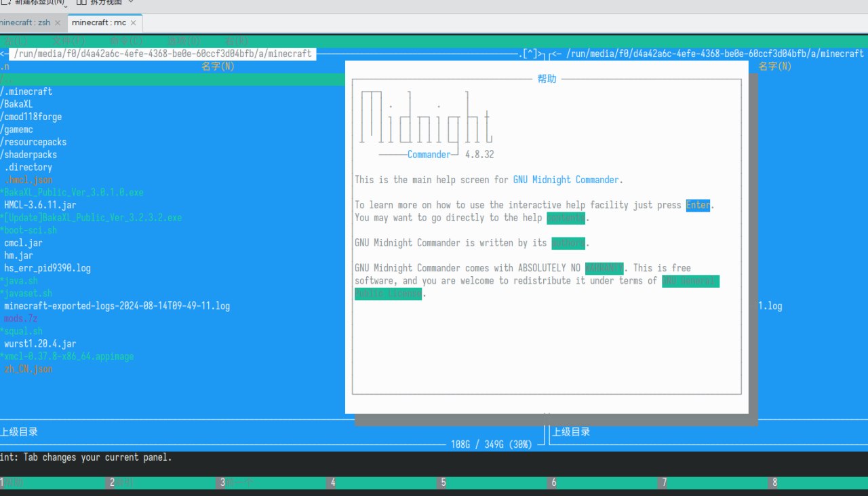
Task: Click the [^] panel history list button
Action: tap(530, 54)
